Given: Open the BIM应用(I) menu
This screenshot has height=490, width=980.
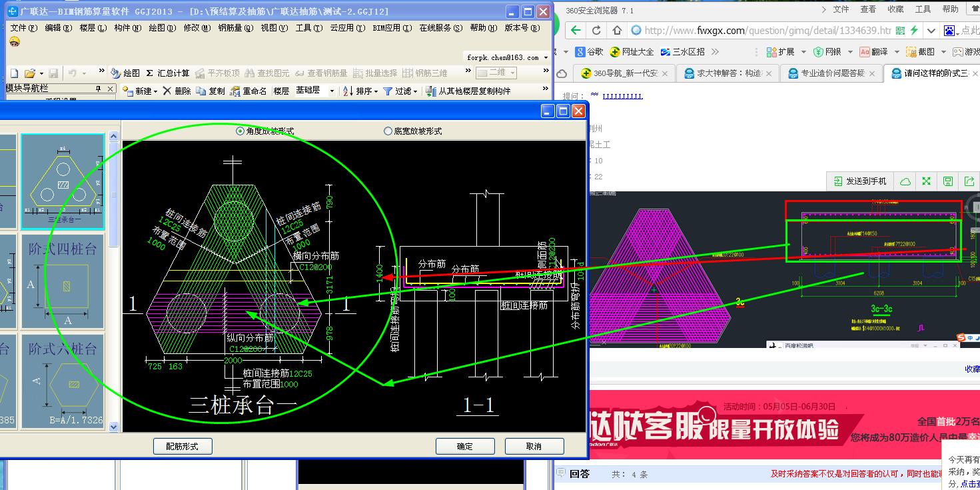Looking at the screenshot, I should [x=392, y=28].
